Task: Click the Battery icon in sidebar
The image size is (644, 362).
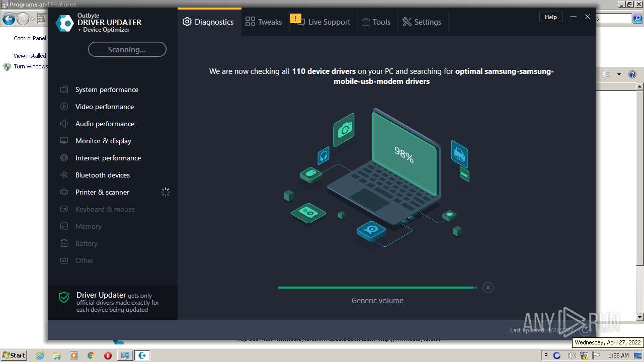Action: (x=64, y=243)
